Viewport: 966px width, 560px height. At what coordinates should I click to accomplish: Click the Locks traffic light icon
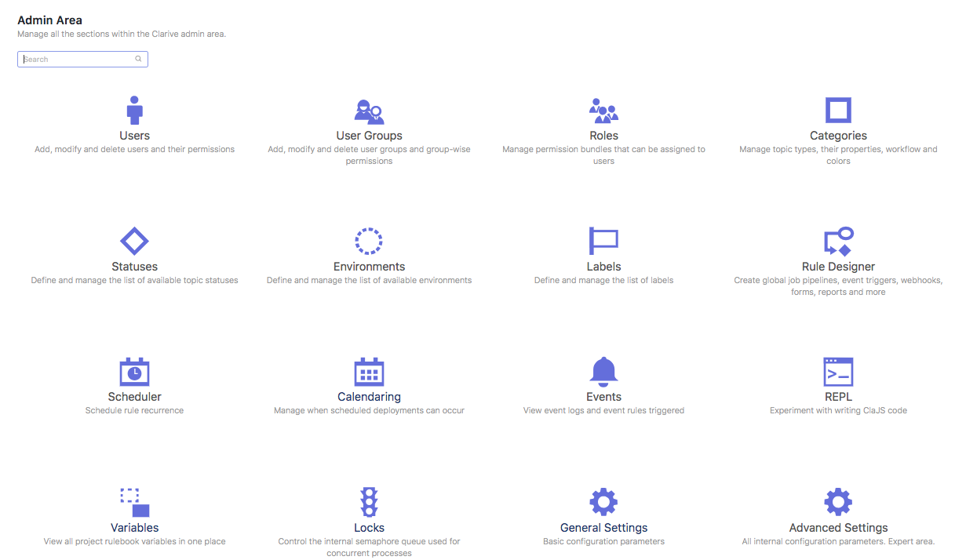pos(369,502)
